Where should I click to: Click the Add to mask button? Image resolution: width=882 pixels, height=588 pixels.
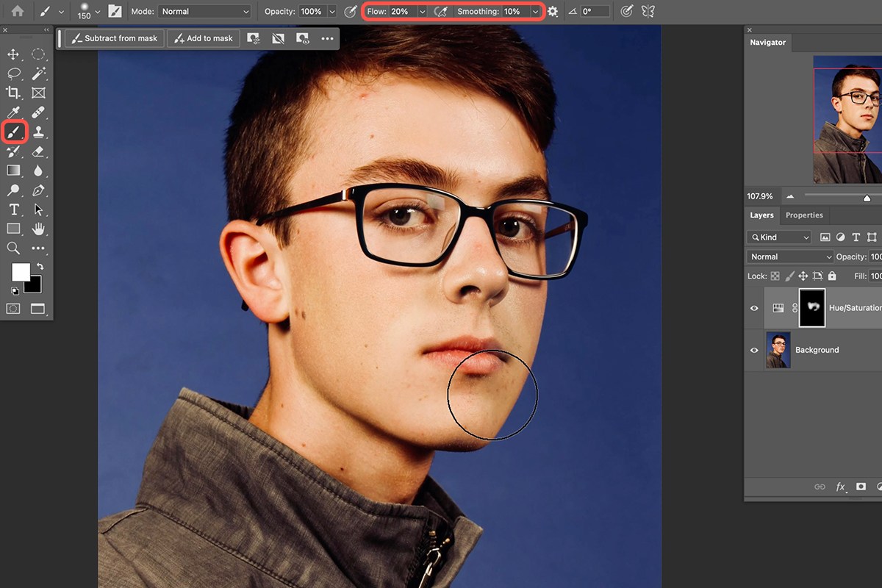click(x=203, y=38)
